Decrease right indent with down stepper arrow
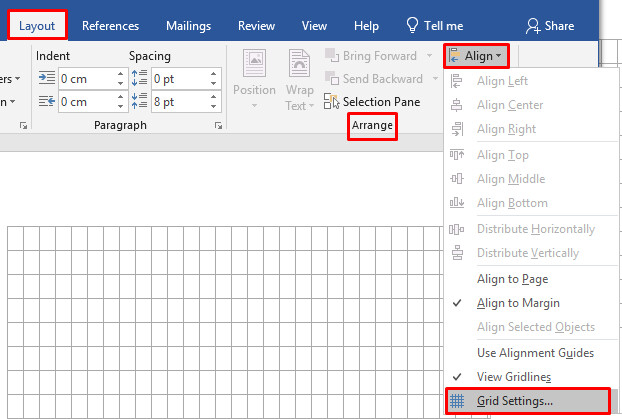This screenshot has height=419, width=622. click(x=121, y=107)
